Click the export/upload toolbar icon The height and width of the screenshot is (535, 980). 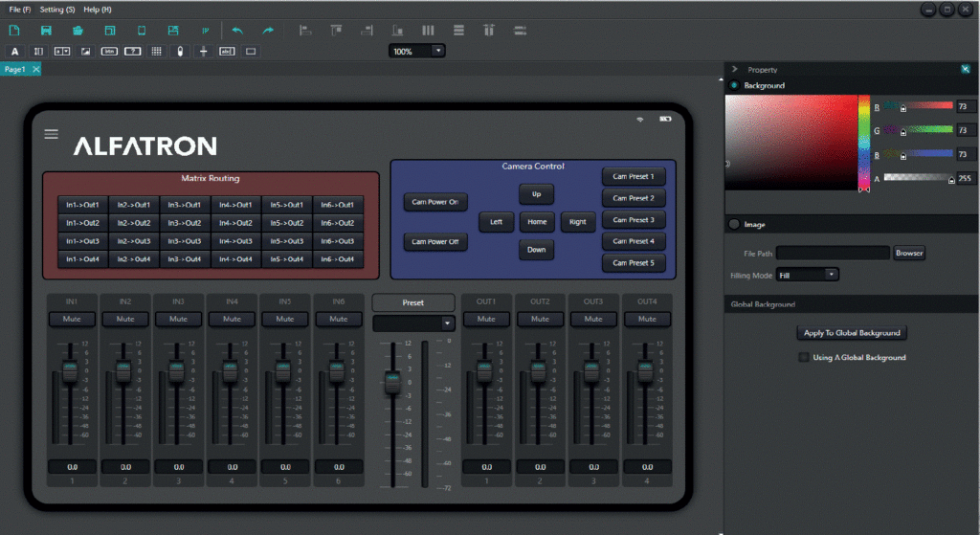click(173, 30)
